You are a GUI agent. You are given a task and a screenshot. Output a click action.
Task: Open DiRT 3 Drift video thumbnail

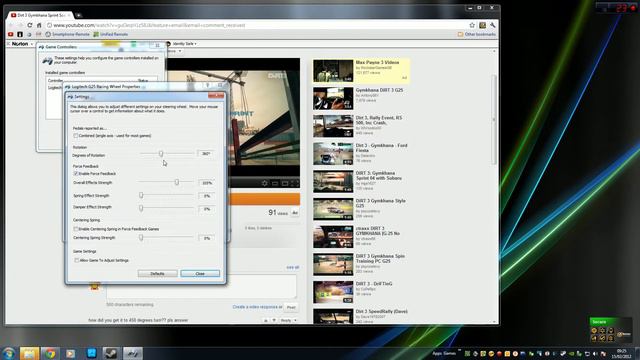[333, 292]
